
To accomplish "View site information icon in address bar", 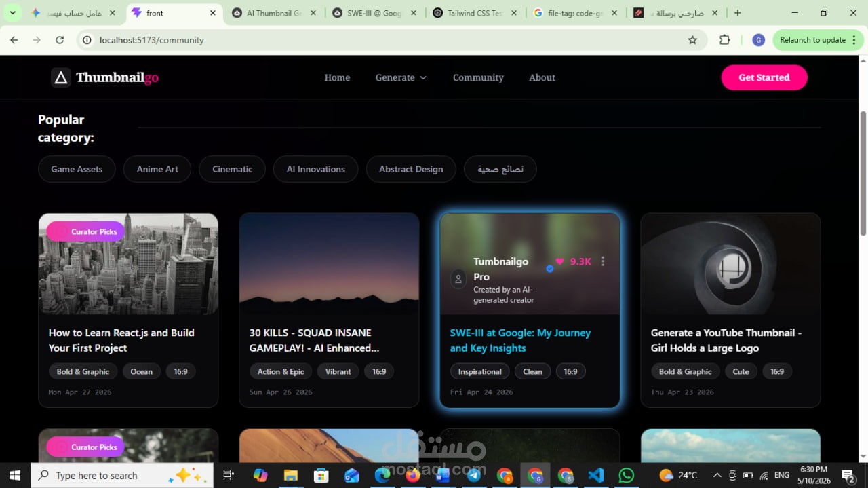I will (x=87, y=40).
